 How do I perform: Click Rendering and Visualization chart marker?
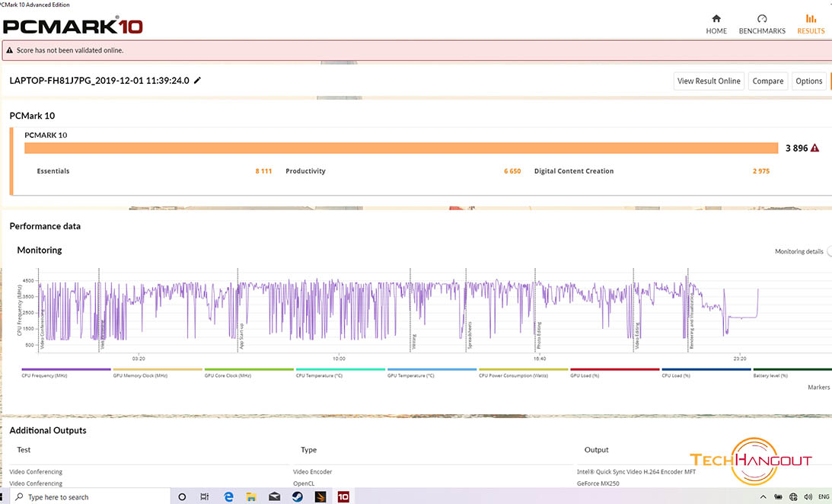point(691,323)
